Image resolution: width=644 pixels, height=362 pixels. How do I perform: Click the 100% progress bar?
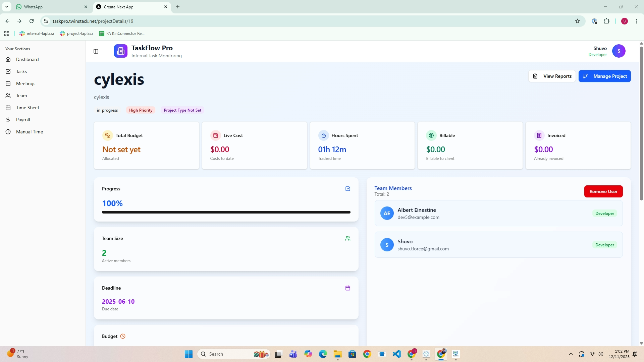point(226,212)
